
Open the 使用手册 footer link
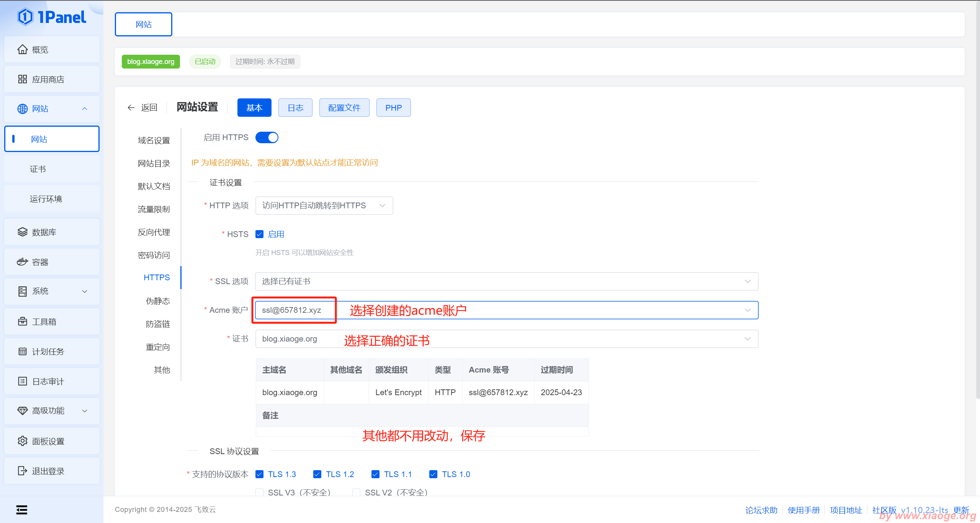tap(803, 510)
